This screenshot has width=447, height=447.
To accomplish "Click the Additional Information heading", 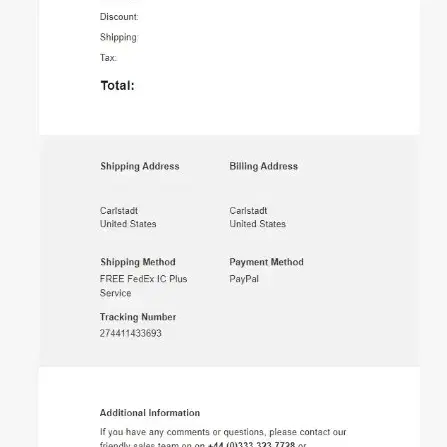I will 150,413.
